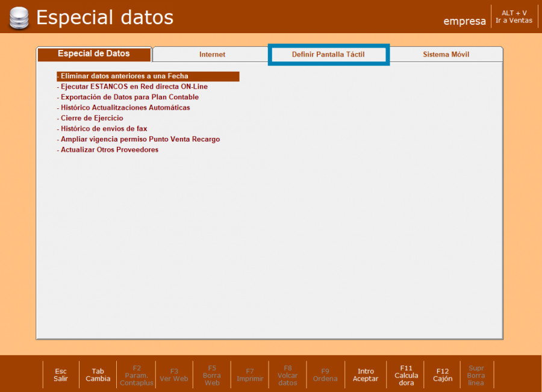Switch to Definir Pantalla Táctil tab
This screenshot has height=392, width=542.
(x=328, y=55)
